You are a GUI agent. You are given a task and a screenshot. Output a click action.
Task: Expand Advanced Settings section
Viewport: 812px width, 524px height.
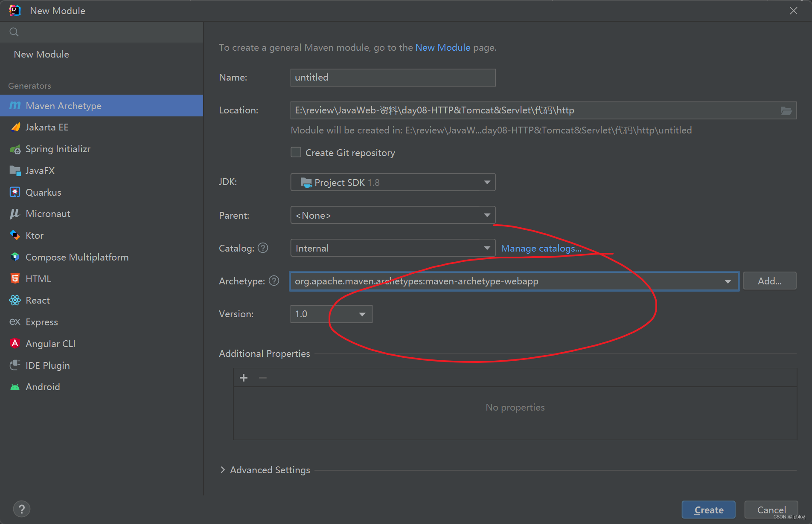tap(222, 469)
